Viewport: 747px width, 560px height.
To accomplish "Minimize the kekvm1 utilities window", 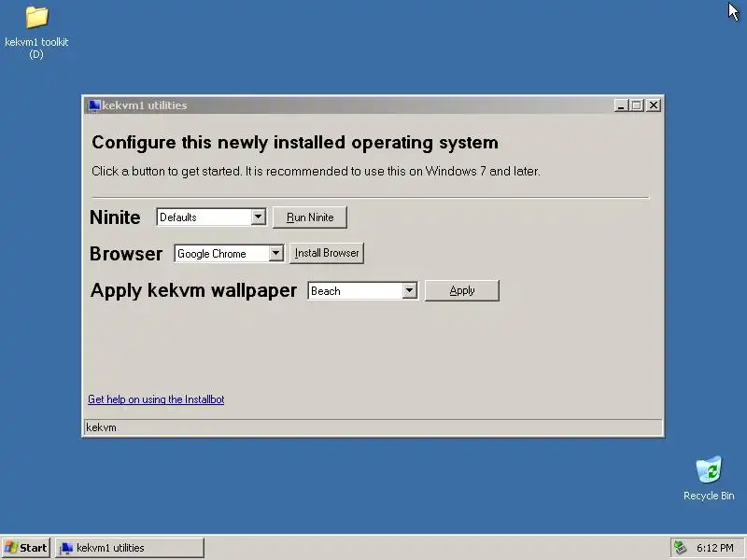I will tap(620, 105).
